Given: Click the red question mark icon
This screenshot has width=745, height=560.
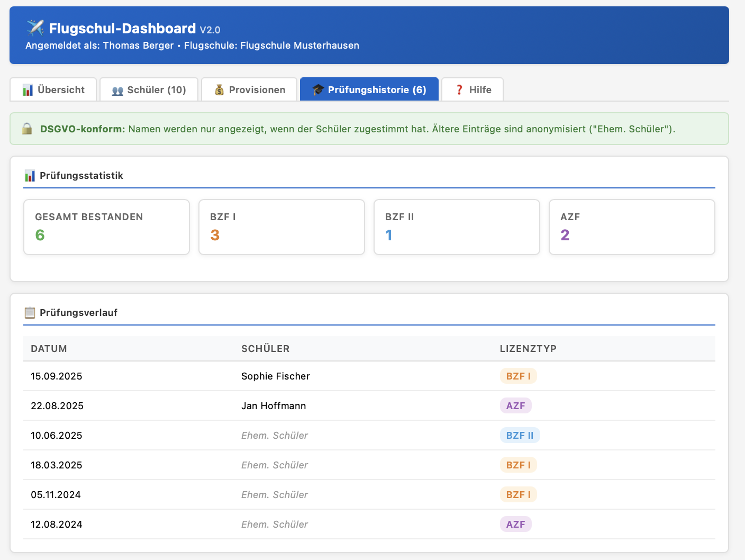Looking at the screenshot, I should click(x=459, y=90).
